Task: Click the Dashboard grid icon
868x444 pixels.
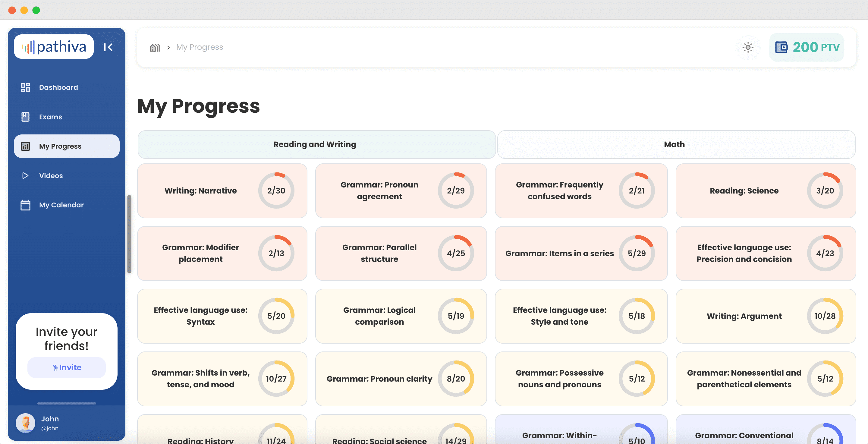Action: click(25, 87)
